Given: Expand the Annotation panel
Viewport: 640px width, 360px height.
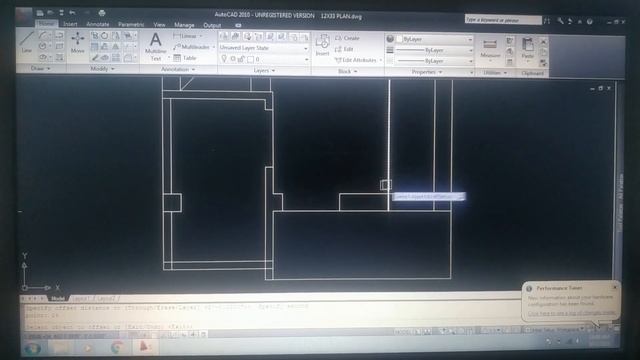Looking at the screenshot, I should (178, 69).
